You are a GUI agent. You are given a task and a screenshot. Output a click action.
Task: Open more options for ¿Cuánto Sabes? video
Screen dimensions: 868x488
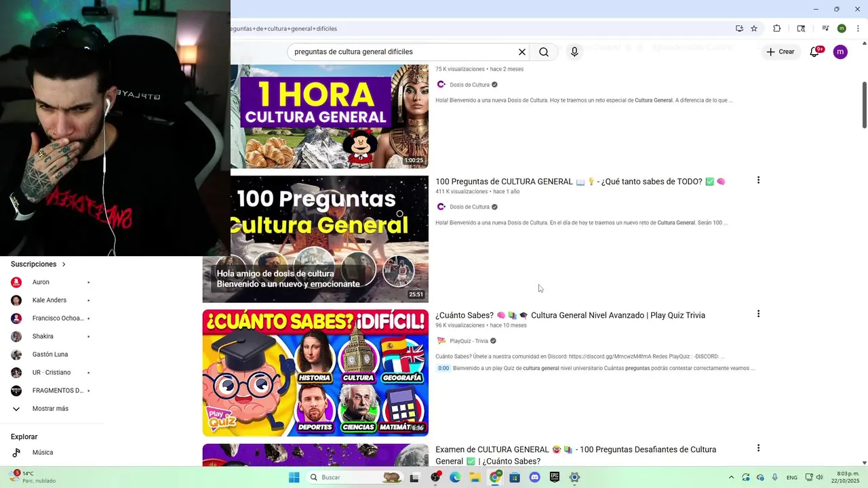(758, 314)
